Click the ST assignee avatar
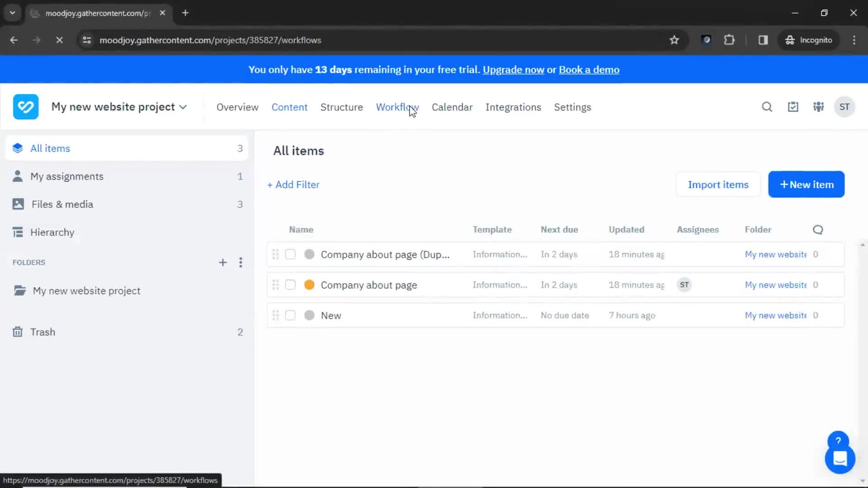Viewport: 868px width, 488px height. [684, 285]
